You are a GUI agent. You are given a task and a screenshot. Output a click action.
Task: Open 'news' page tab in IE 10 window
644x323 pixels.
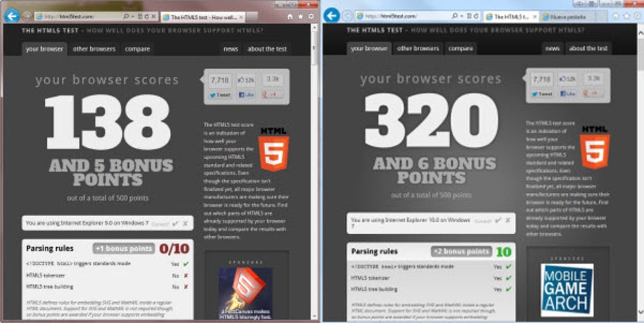[552, 49]
